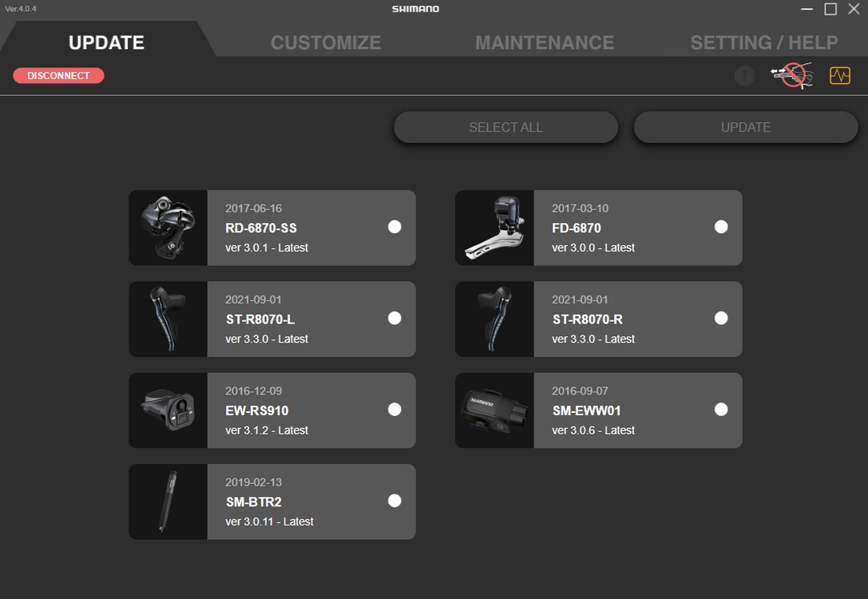The height and width of the screenshot is (599, 868).
Task: Click the wired connection disabled icon
Action: pyautogui.click(x=792, y=75)
